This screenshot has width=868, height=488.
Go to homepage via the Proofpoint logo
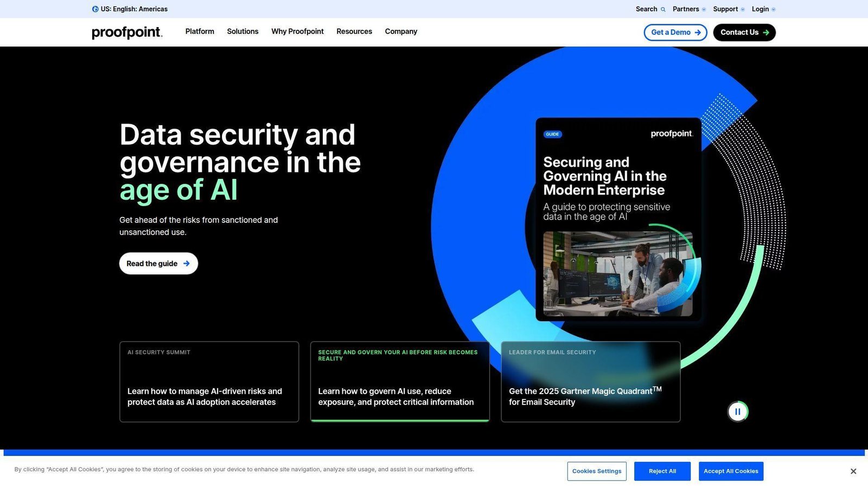pyautogui.click(x=127, y=33)
